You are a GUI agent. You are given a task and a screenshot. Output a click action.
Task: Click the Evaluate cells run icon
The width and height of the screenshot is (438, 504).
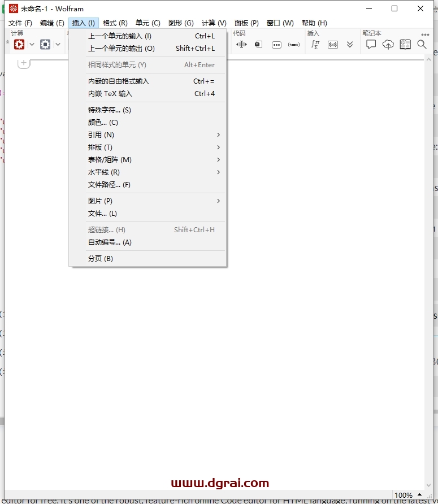pos(19,44)
